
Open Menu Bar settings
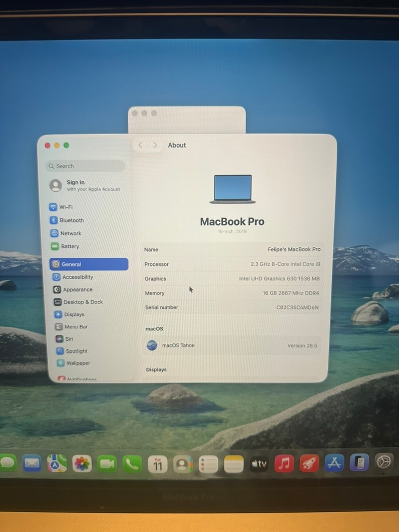[x=72, y=327]
